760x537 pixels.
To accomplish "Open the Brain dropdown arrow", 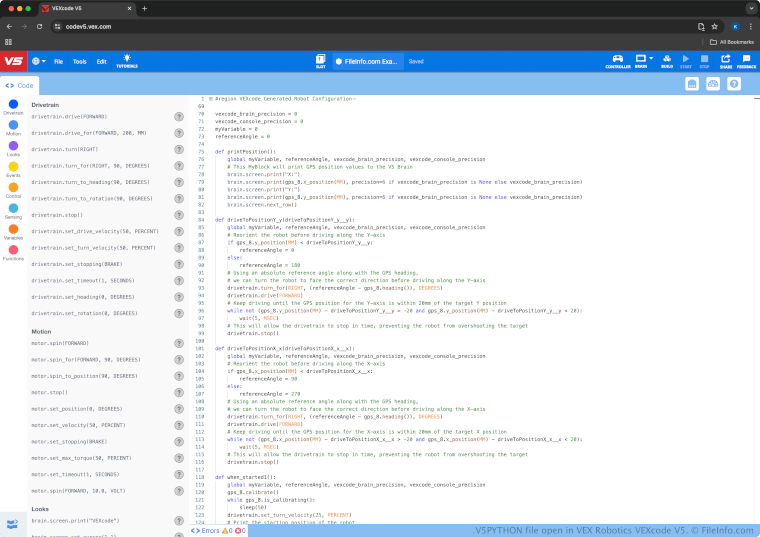I will 651,58.
